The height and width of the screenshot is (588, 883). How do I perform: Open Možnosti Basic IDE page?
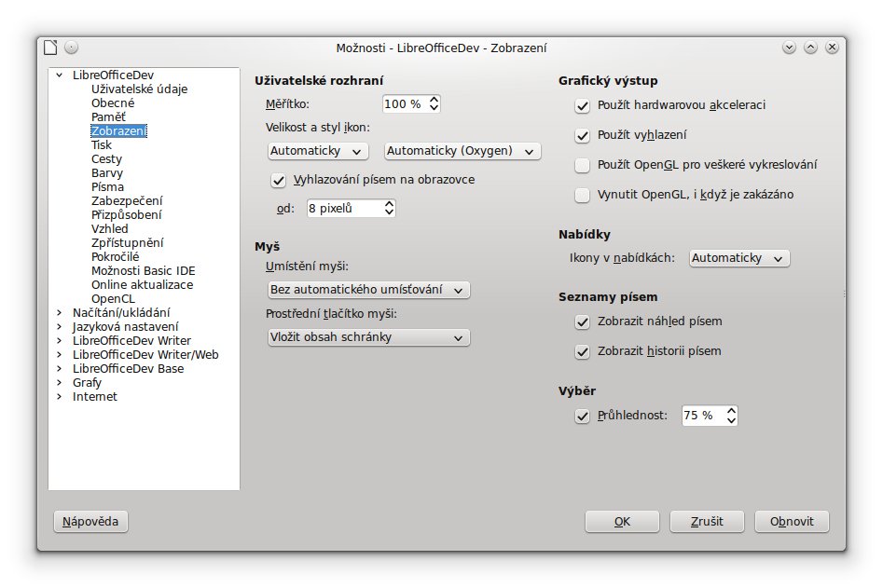[143, 270]
